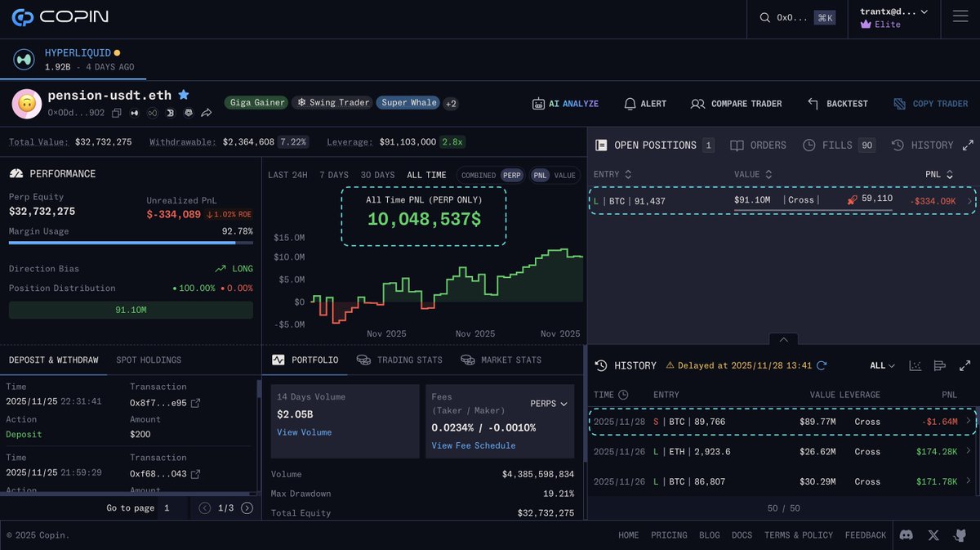Click the Backtest arrow icon
The width and height of the screenshot is (980, 550).
click(x=813, y=104)
